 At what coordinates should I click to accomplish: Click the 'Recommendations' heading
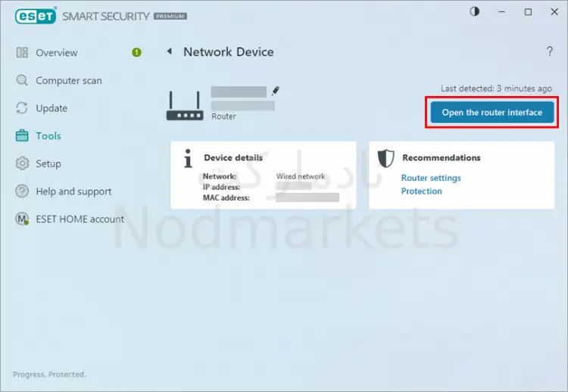click(442, 158)
